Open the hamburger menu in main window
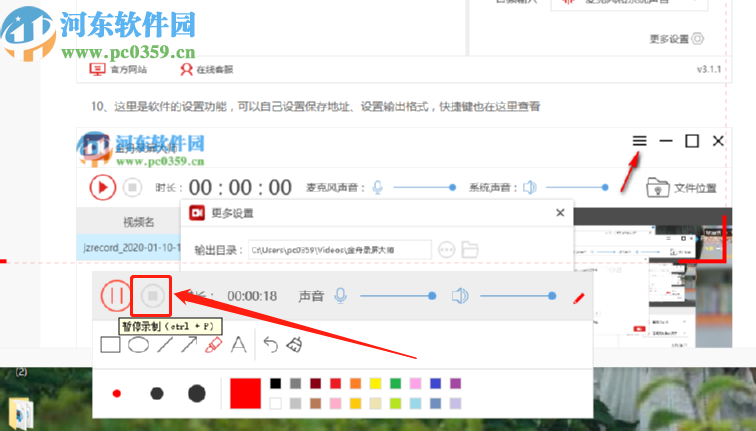The height and width of the screenshot is (431, 756). (639, 141)
